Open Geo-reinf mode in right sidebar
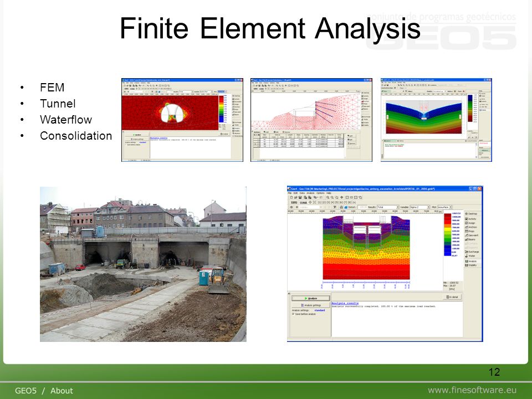Image resolution: width=532 pixels, height=399 pixels. point(472,236)
